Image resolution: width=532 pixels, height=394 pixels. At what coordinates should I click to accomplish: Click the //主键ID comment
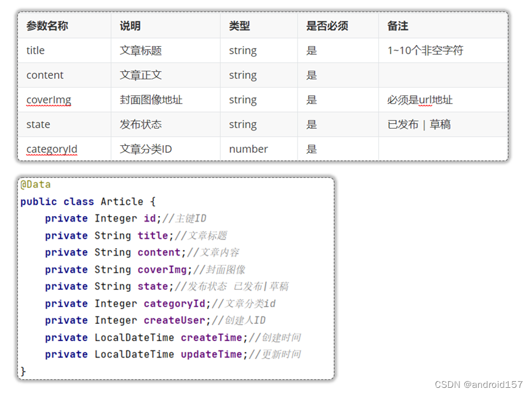pos(185,219)
